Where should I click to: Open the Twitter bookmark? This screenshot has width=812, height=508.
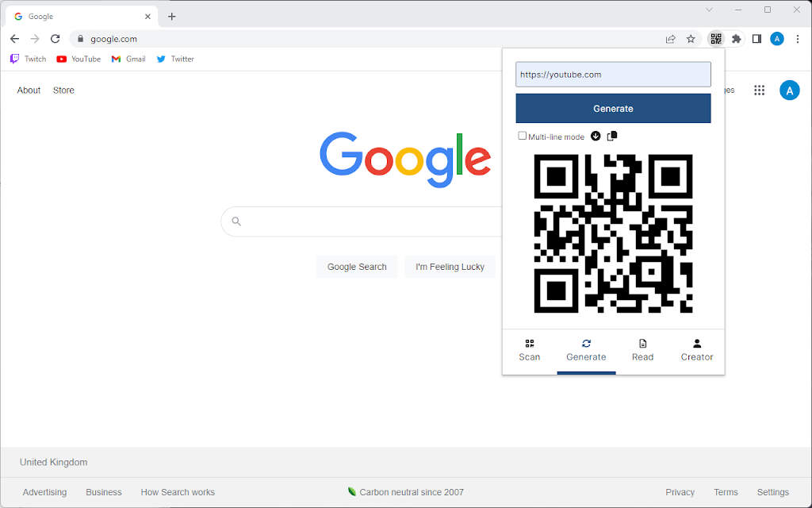click(x=175, y=59)
